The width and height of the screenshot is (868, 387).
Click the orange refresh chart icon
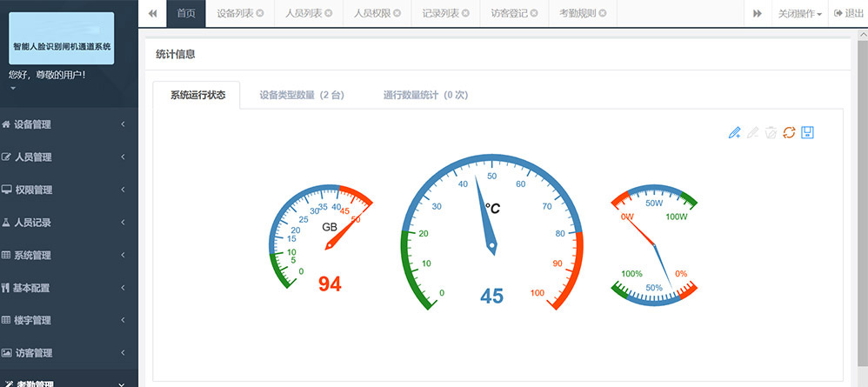click(x=789, y=132)
